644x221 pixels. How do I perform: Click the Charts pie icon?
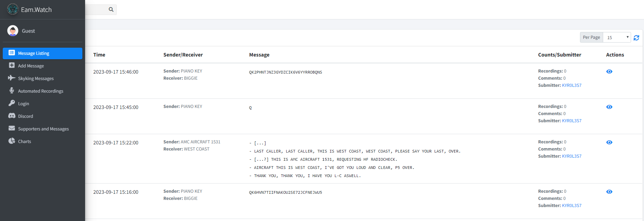[x=12, y=141]
